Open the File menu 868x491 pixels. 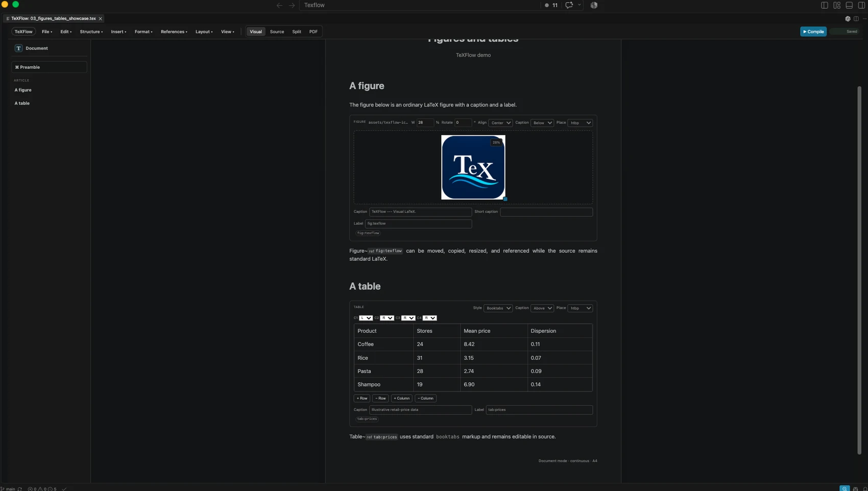47,32
